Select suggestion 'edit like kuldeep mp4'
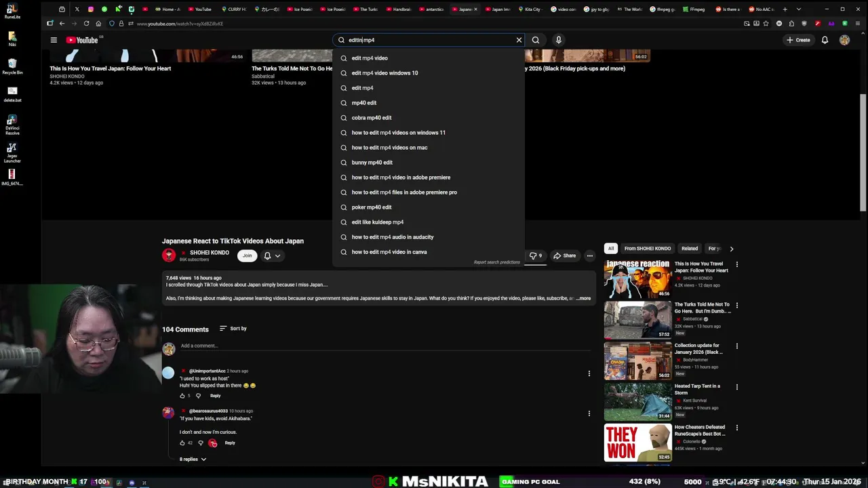 click(x=429, y=222)
